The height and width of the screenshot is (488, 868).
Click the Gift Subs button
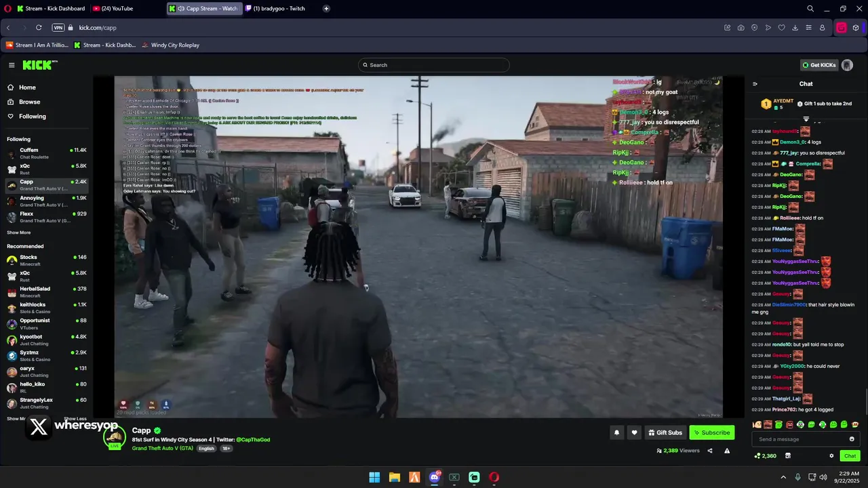pyautogui.click(x=665, y=432)
